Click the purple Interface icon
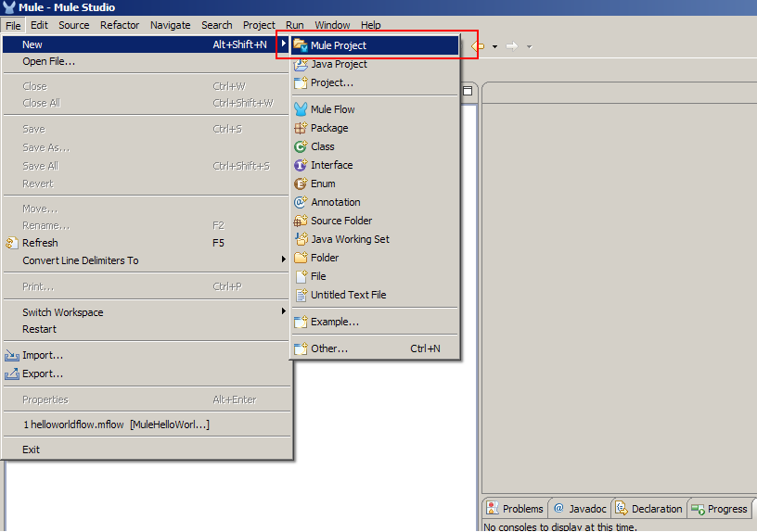 pos(301,165)
